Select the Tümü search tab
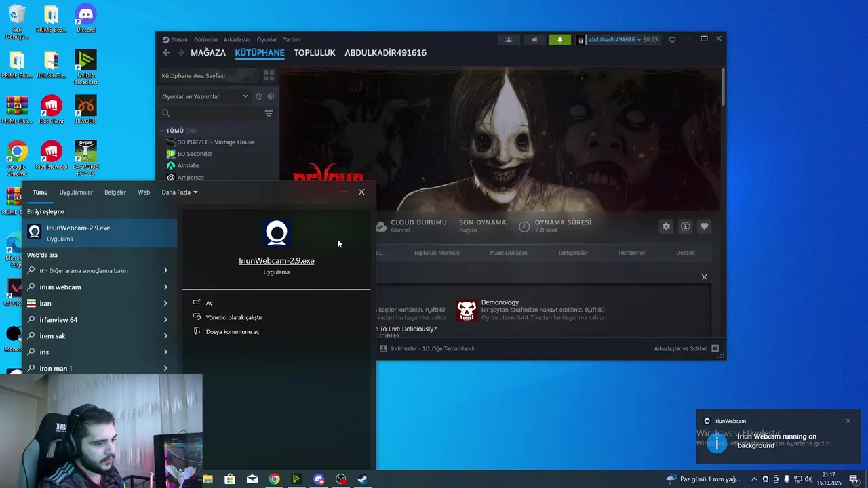868x488 pixels. [41, 192]
